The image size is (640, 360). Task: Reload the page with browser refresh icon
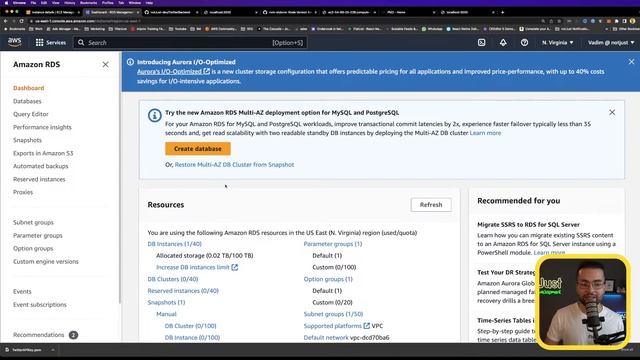point(21,21)
